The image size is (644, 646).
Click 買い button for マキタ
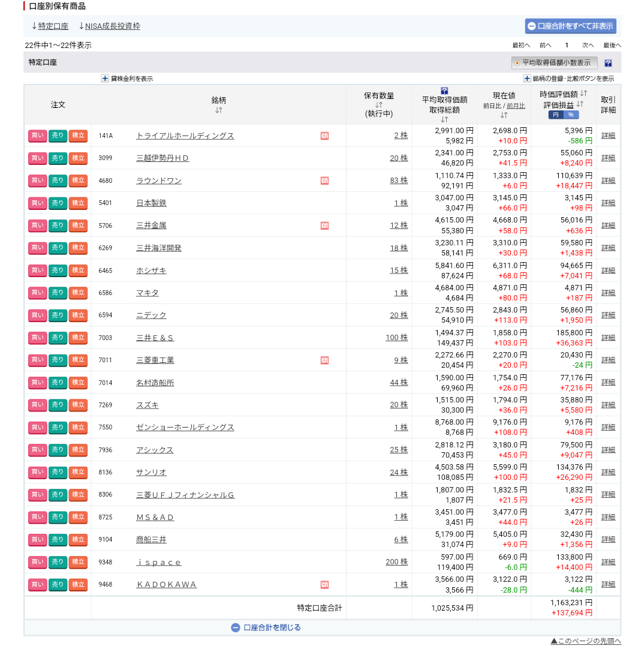[x=37, y=293]
